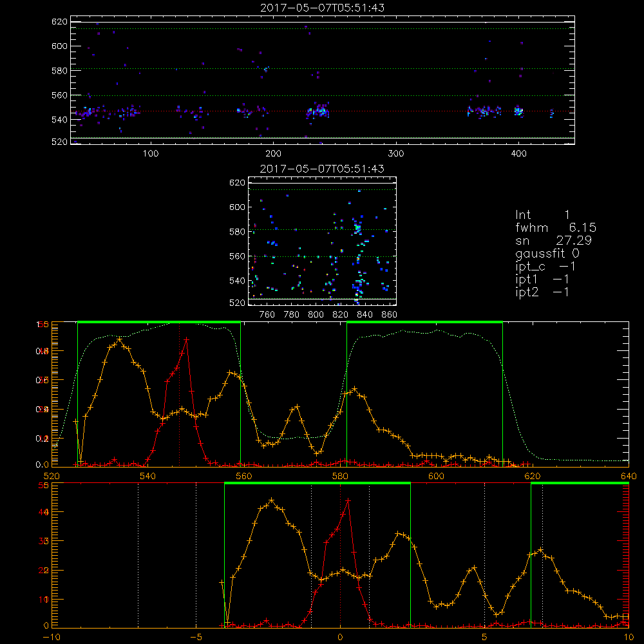
Task: Click the bright cluster near x=835 in middle image
Action: point(357,227)
